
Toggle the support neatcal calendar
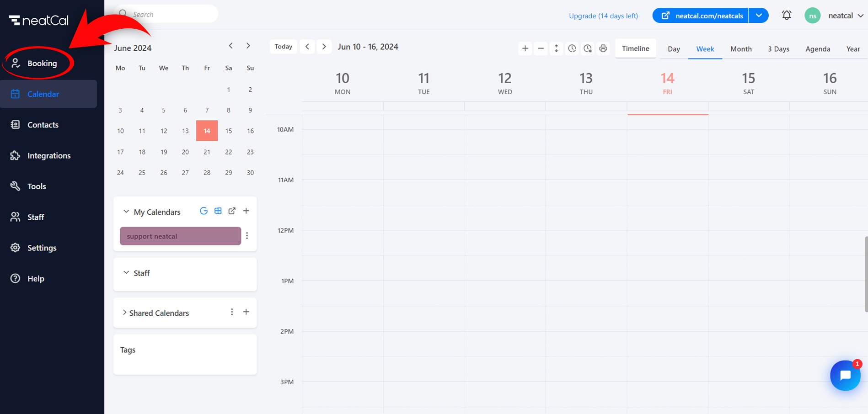click(x=180, y=236)
